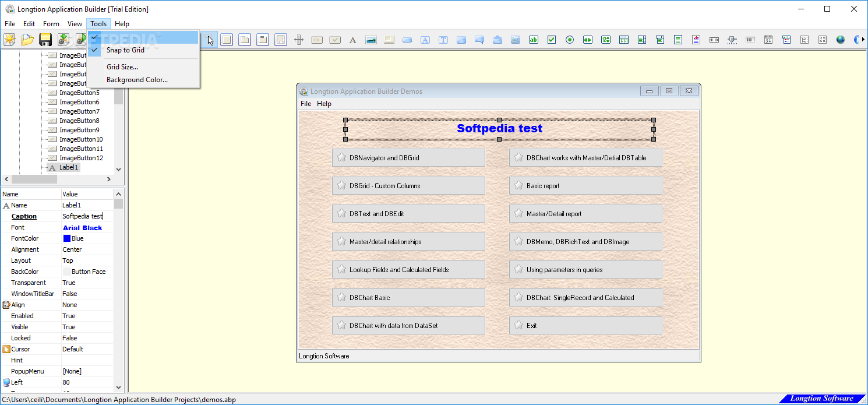Open the Grid Size dialog
The height and width of the screenshot is (405, 868).
[143, 67]
